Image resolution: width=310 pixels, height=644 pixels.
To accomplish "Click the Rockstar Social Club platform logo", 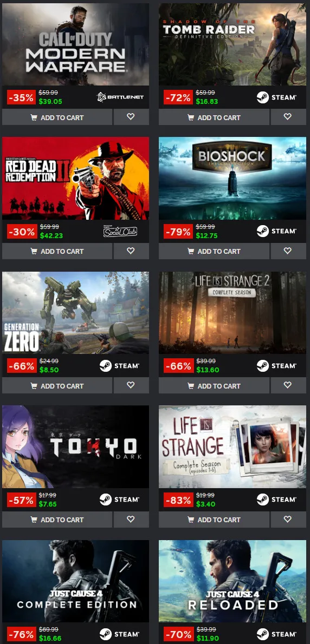I will point(120,231).
